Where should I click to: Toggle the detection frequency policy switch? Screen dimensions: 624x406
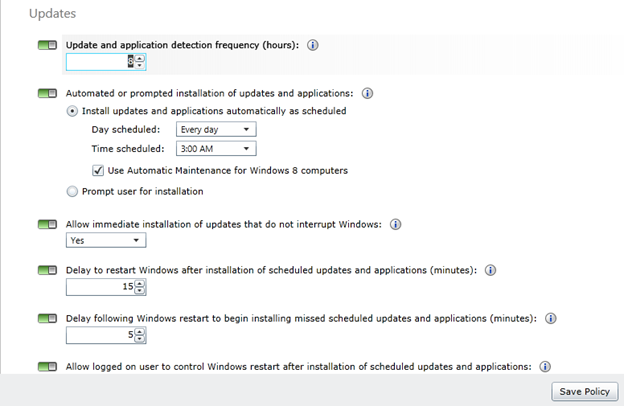[x=47, y=45]
